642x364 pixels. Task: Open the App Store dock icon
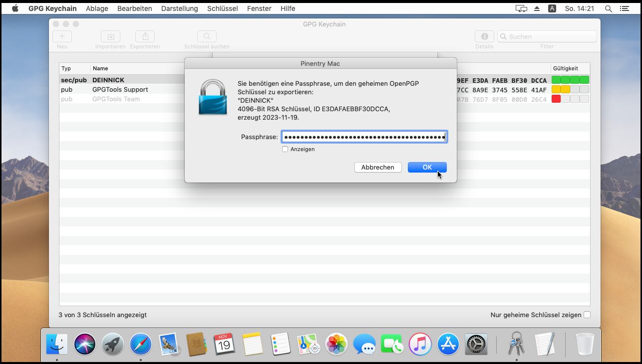(448, 344)
